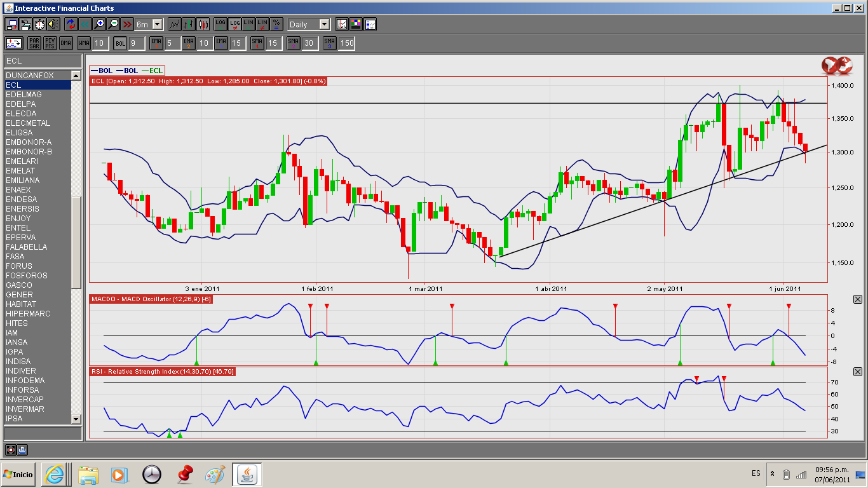Select DUNCANFOX in the symbol list
868x488 pixels.
point(37,76)
